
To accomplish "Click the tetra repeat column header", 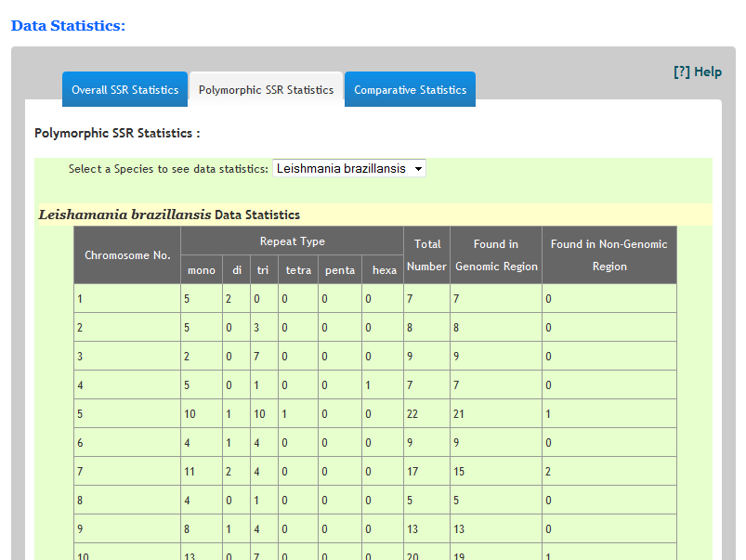I will pyautogui.click(x=297, y=270).
